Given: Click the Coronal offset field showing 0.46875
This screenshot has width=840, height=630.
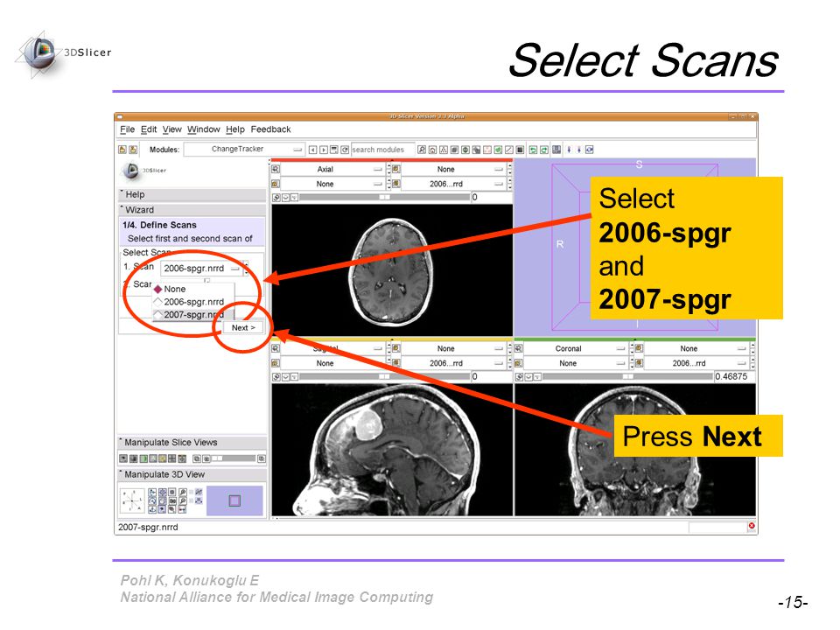Looking at the screenshot, I should (x=732, y=376).
